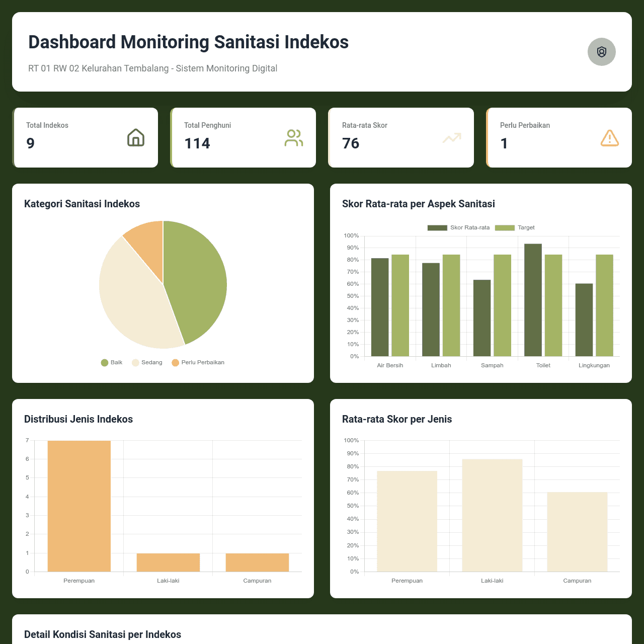This screenshot has width=644, height=644.
Task: Click the Laki-laki bar in Rata-rata Skor per Jenis
Action: pyautogui.click(x=492, y=515)
